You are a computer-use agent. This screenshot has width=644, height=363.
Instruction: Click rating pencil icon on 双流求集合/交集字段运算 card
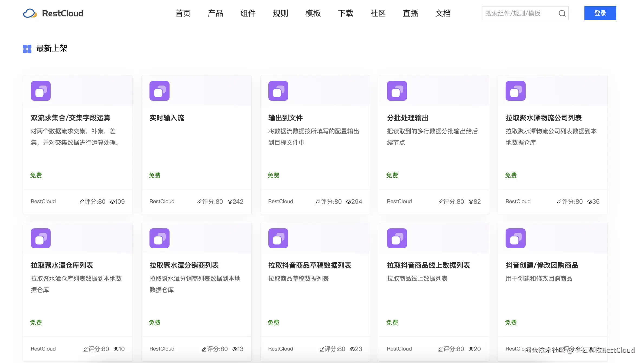point(82,202)
